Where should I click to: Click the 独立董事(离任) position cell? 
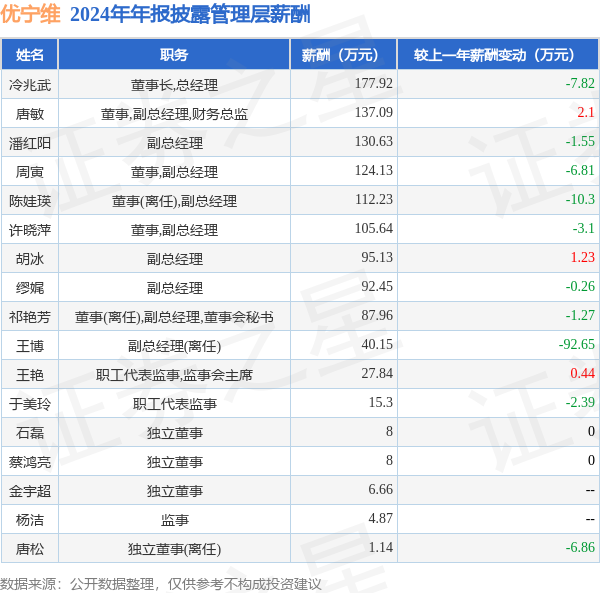click(x=174, y=549)
